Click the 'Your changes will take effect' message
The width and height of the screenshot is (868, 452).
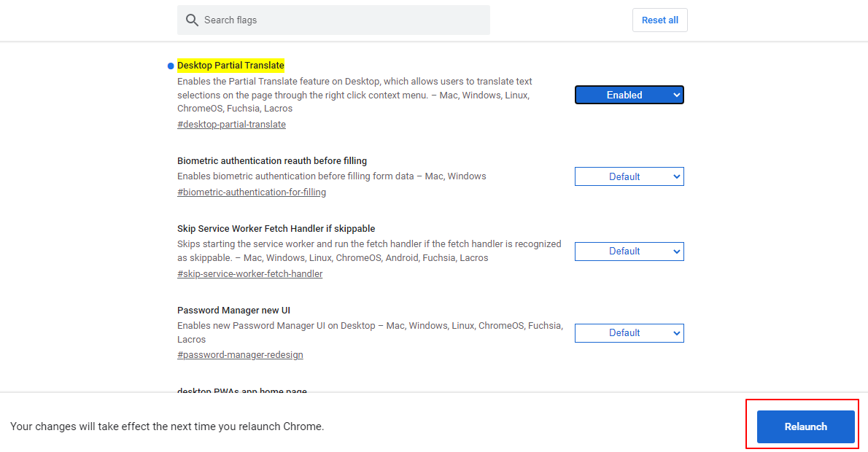coord(167,426)
